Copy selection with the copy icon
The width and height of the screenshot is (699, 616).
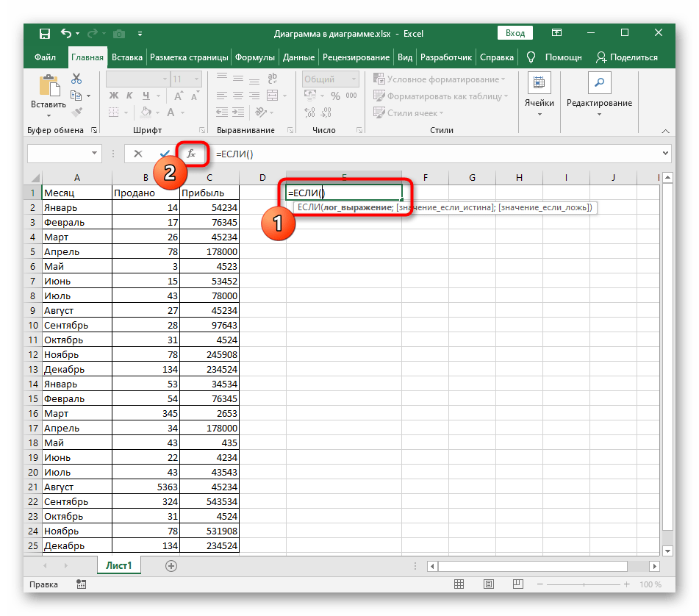pos(76,96)
